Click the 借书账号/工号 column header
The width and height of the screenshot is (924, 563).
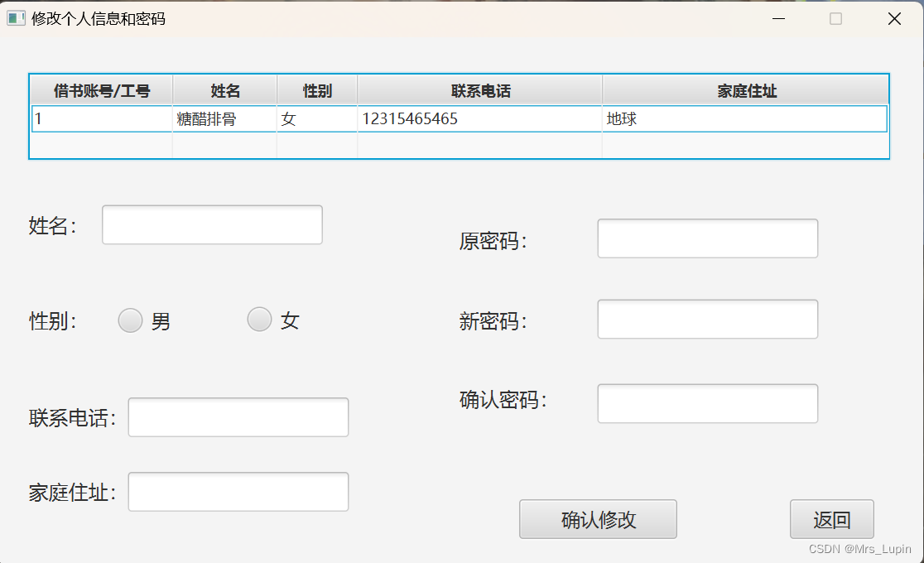(x=101, y=89)
